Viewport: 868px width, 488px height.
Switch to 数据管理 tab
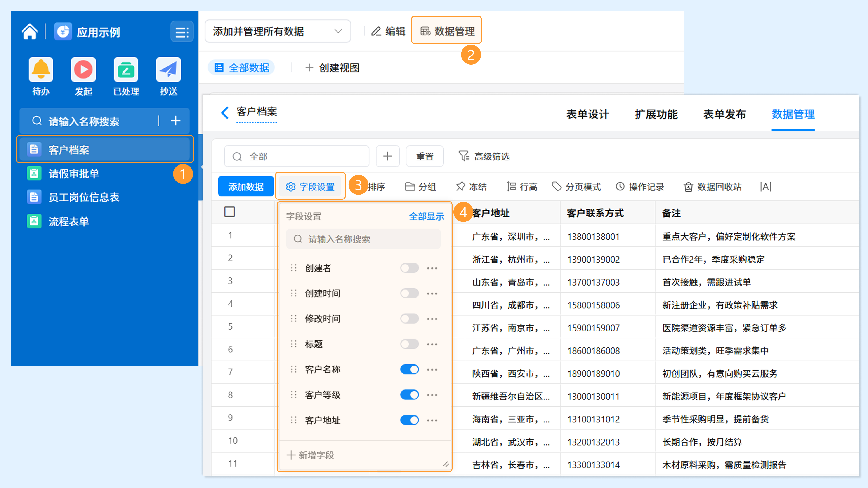click(793, 114)
